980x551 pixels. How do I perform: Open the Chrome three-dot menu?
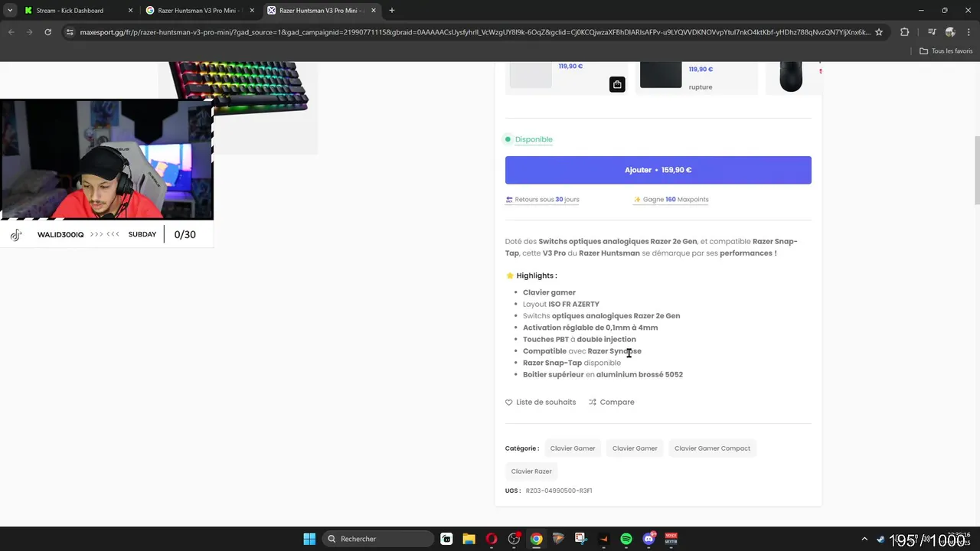pos(969,32)
